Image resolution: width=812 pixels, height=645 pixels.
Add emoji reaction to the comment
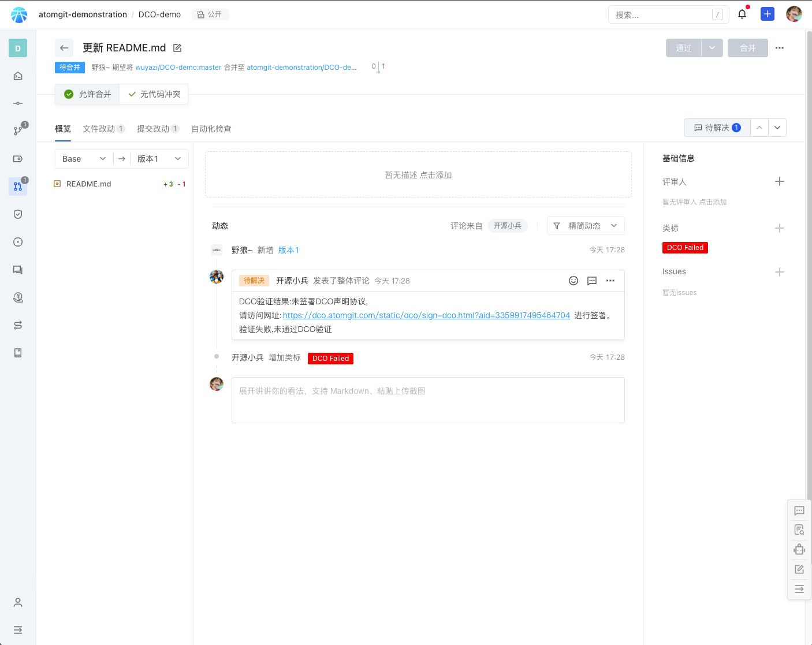[x=573, y=281]
